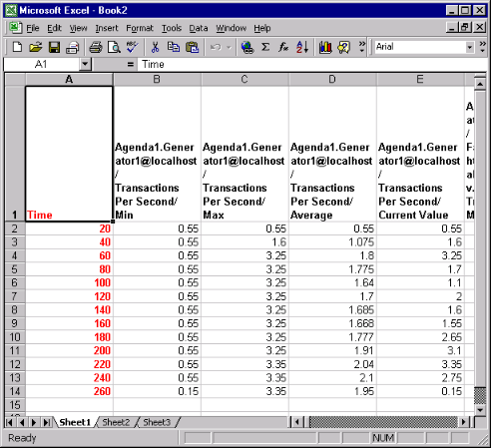The image size is (491, 448).
Task: Open the Format menu
Action: coord(140,28)
